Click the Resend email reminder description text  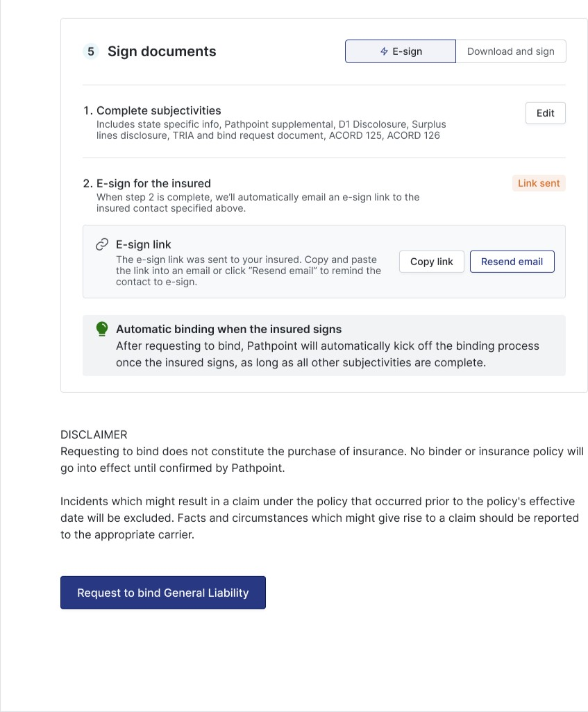point(248,271)
